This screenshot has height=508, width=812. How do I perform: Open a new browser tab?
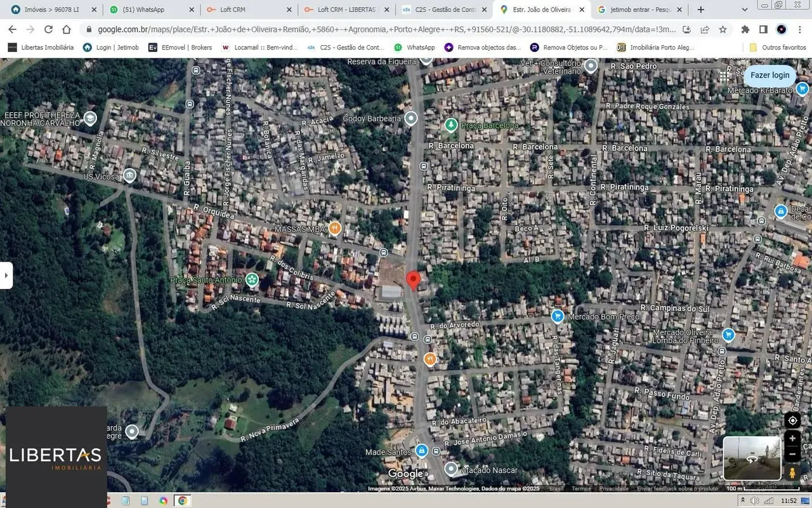700,10
